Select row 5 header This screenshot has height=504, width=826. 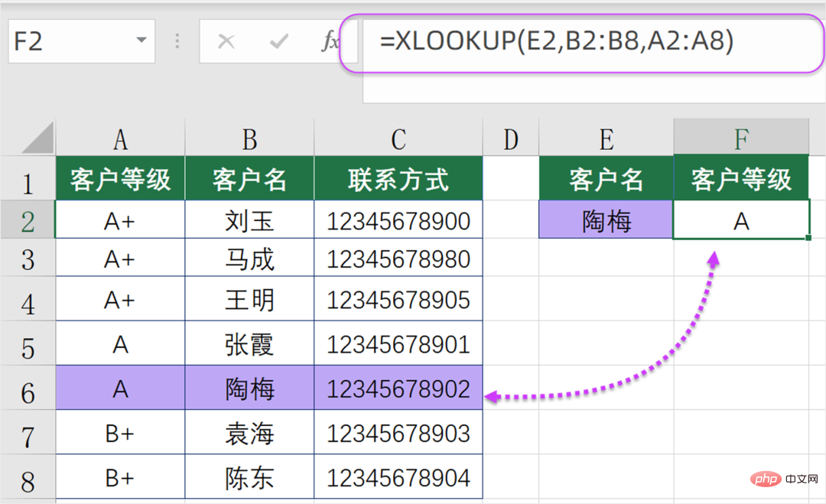pos(28,343)
